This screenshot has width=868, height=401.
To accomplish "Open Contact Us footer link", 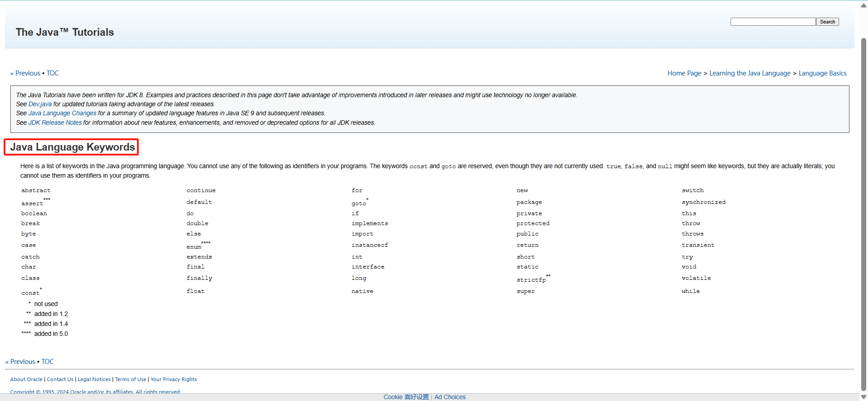I will pos(60,379).
